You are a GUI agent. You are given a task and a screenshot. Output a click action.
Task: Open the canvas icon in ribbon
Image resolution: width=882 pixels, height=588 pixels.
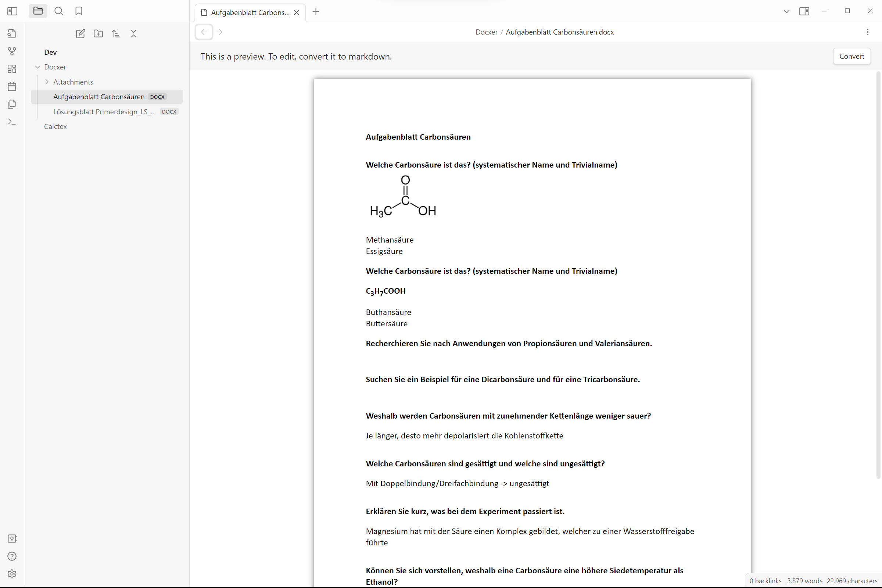point(12,69)
